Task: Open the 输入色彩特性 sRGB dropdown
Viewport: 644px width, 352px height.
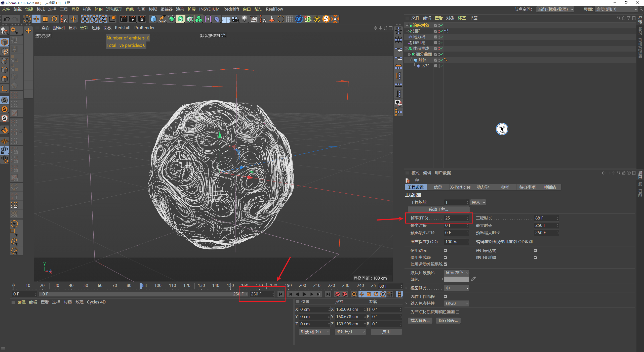Action: pyautogui.click(x=456, y=303)
